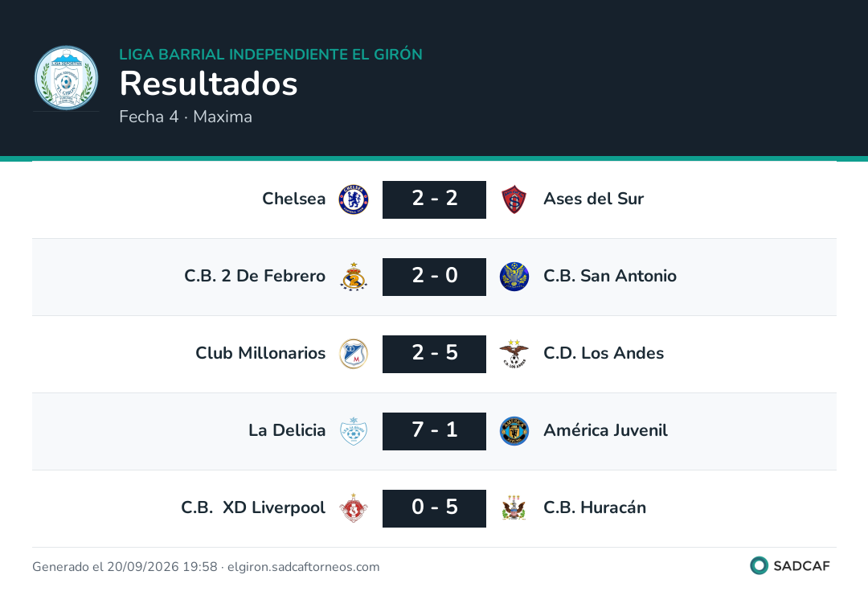The width and height of the screenshot is (868, 608).
Task: Click the El Girón league crest logo
Action: 66,77
